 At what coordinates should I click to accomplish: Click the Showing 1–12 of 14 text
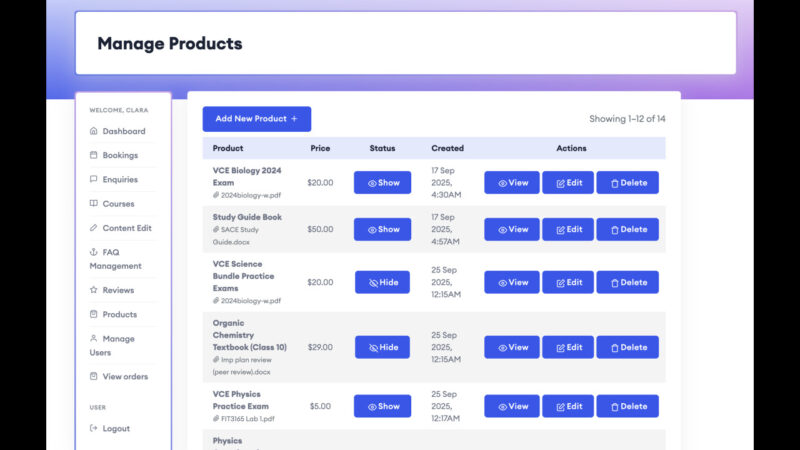point(627,119)
